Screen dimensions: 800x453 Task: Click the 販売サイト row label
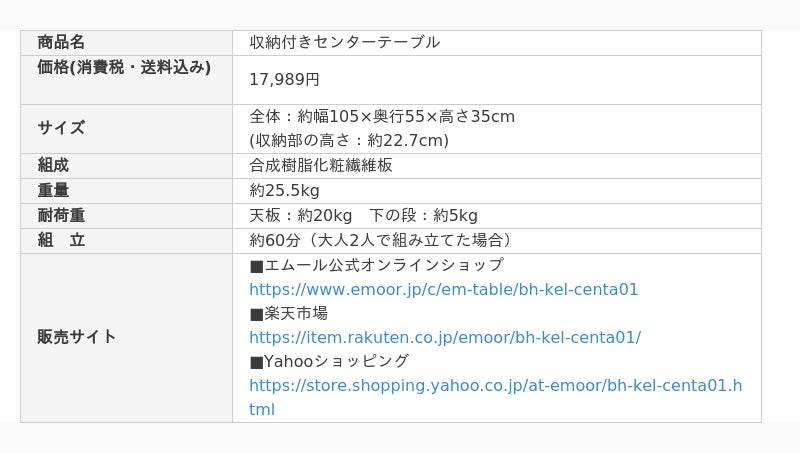tap(77, 337)
